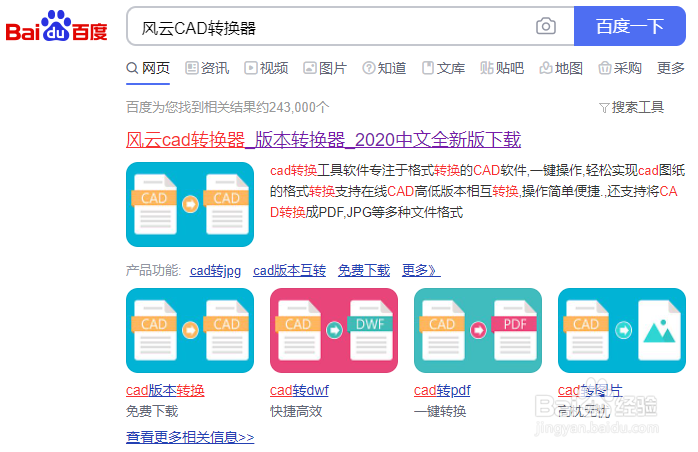This screenshot has height=452, width=698.
Task: Click the result count text 243,000个
Action: [x=299, y=107]
